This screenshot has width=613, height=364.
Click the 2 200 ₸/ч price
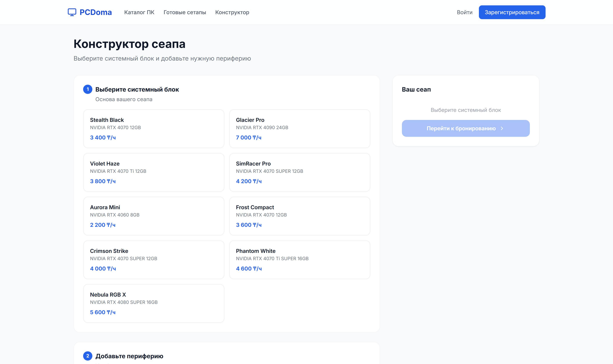[x=103, y=225]
